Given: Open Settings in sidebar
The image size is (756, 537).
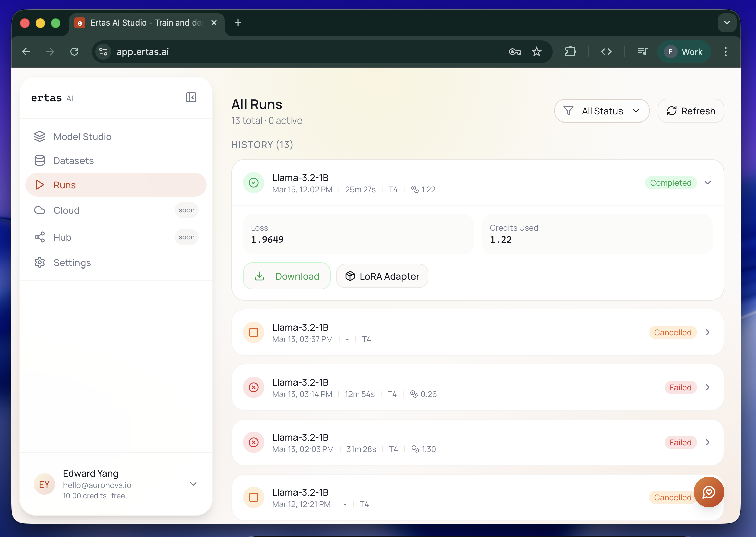Looking at the screenshot, I should tap(116, 263).
